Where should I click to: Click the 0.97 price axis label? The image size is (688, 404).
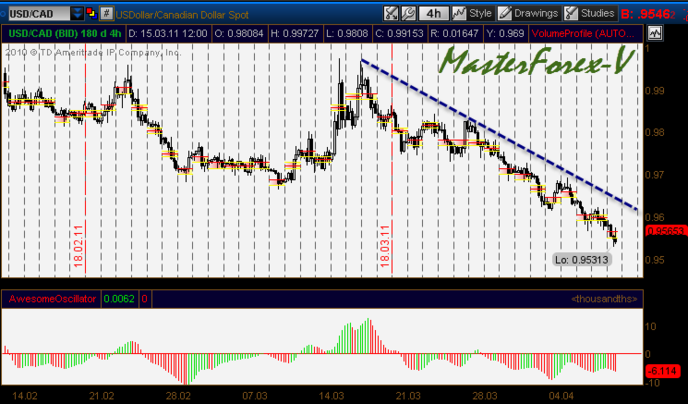pos(654,175)
